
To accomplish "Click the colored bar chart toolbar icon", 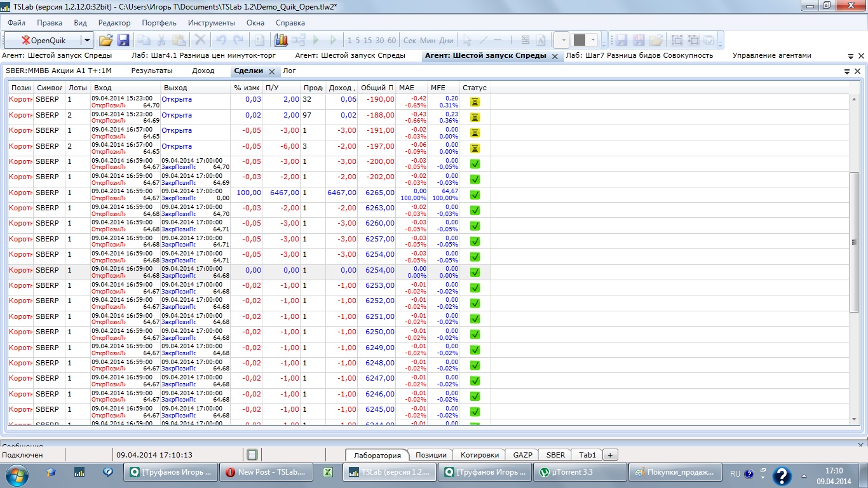I will [281, 40].
